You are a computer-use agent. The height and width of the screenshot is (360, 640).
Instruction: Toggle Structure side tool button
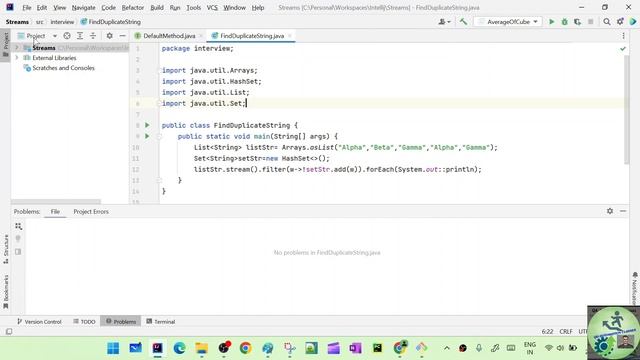click(x=6, y=249)
